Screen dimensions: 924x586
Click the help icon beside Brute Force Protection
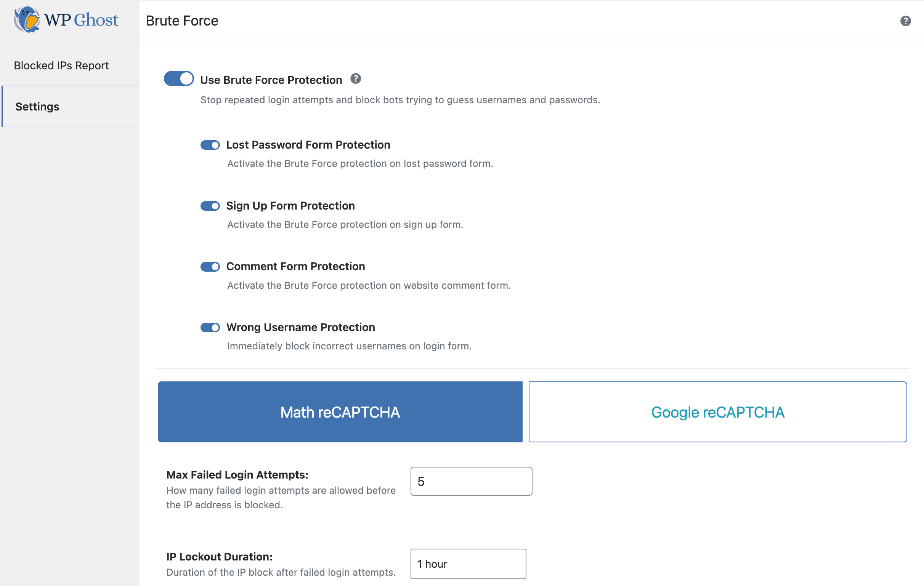pyautogui.click(x=355, y=78)
